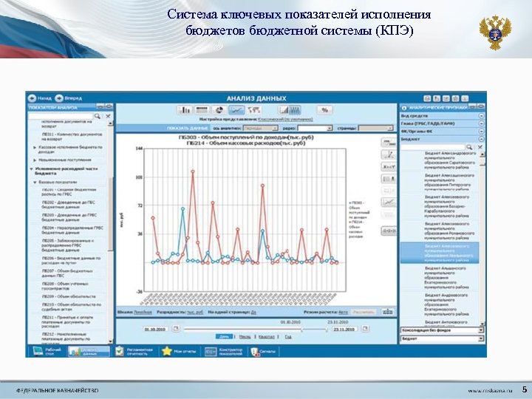Open Мои отчеты in bottom bar
Screen dimensions: 532x399
tap(179, 352)
